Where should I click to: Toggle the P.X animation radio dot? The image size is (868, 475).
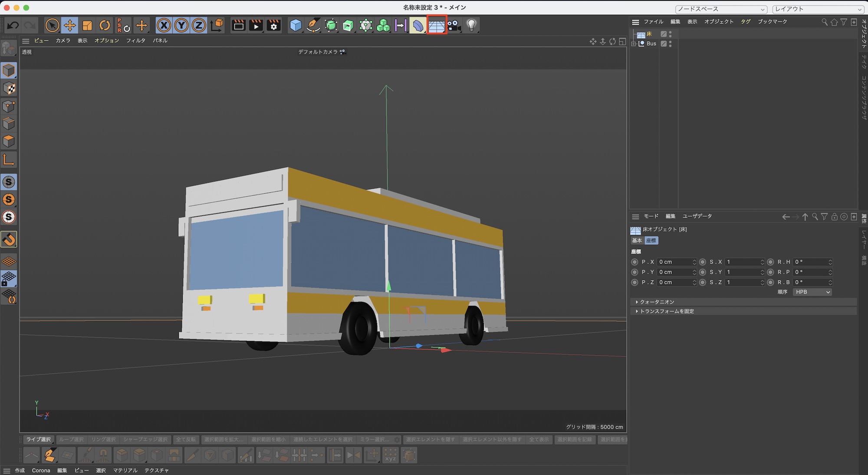tap(635, 262)
